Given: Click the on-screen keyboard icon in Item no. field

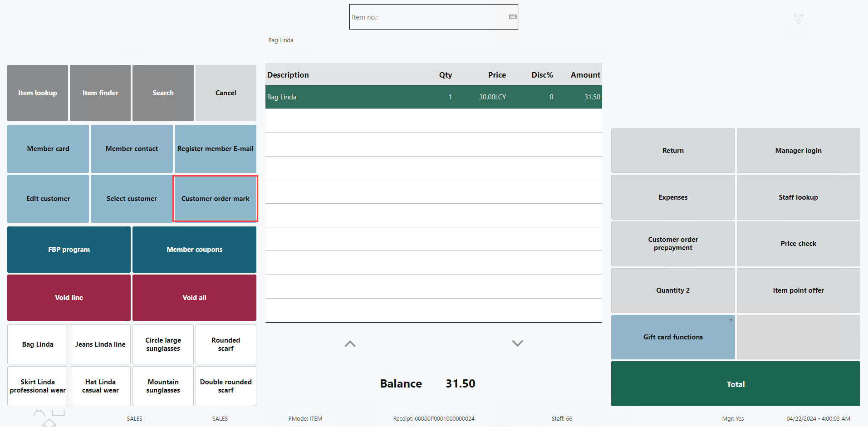Looking at the screenshot, I should pos(513,17).
